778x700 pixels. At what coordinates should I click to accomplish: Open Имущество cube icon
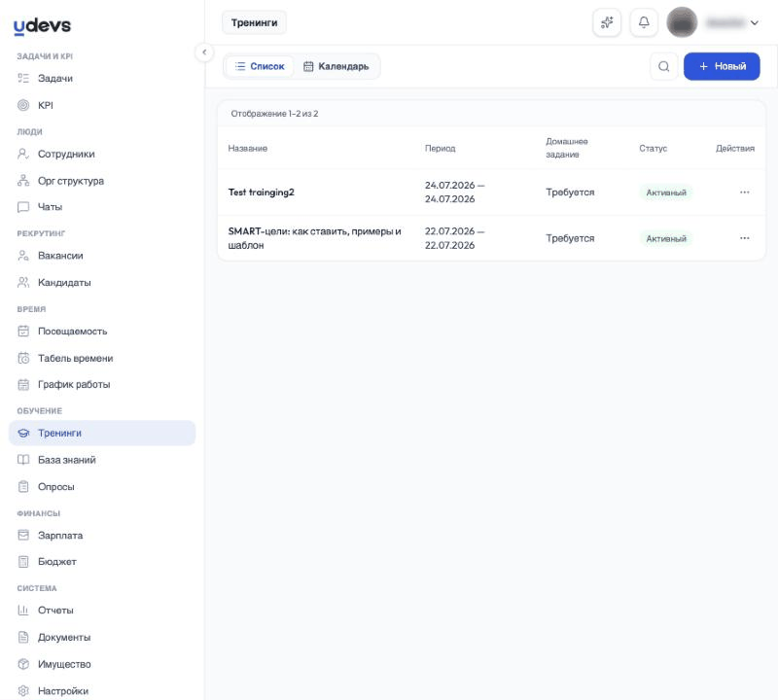(x=23, y=664)
